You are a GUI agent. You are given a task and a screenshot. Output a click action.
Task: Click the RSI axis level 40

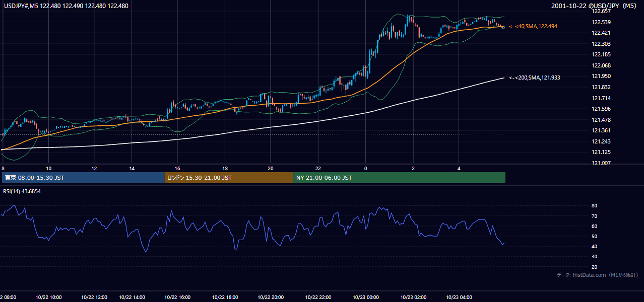[594, 247]
